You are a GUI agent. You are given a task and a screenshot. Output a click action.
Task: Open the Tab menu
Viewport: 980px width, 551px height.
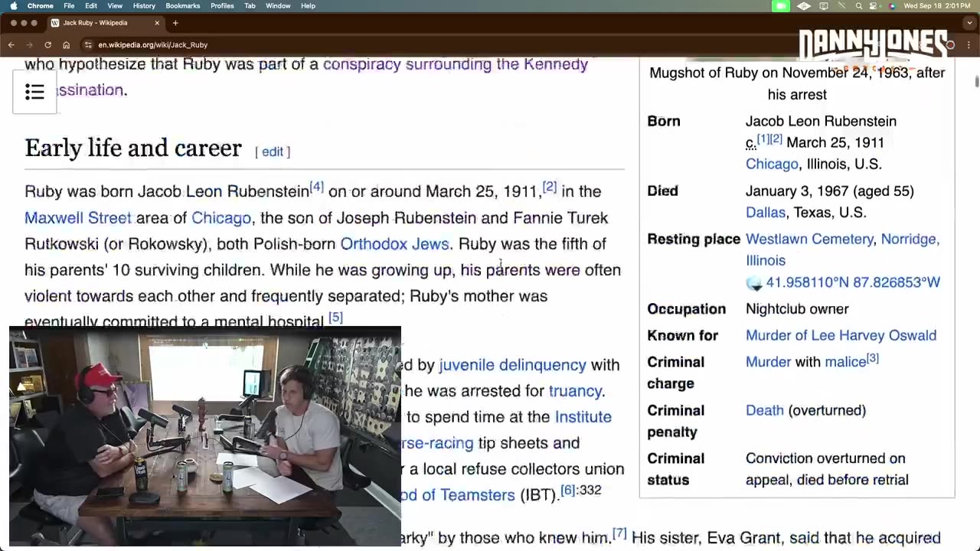point(250,5)
